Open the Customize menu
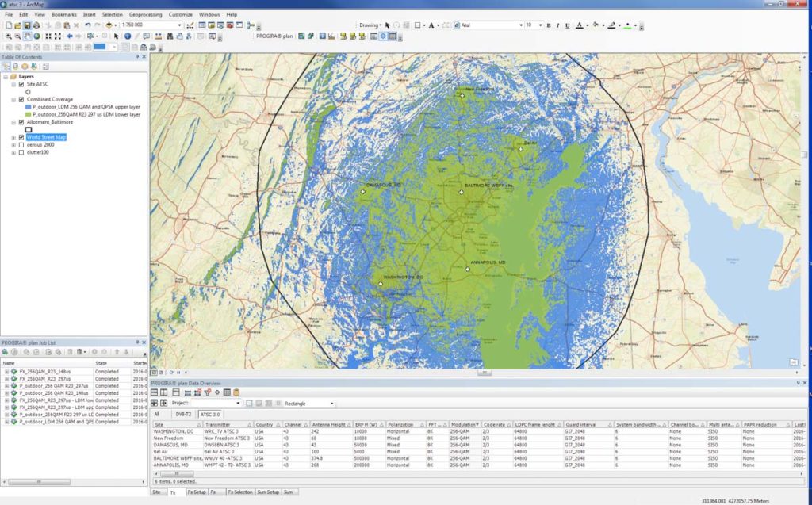 coord(181,14)
